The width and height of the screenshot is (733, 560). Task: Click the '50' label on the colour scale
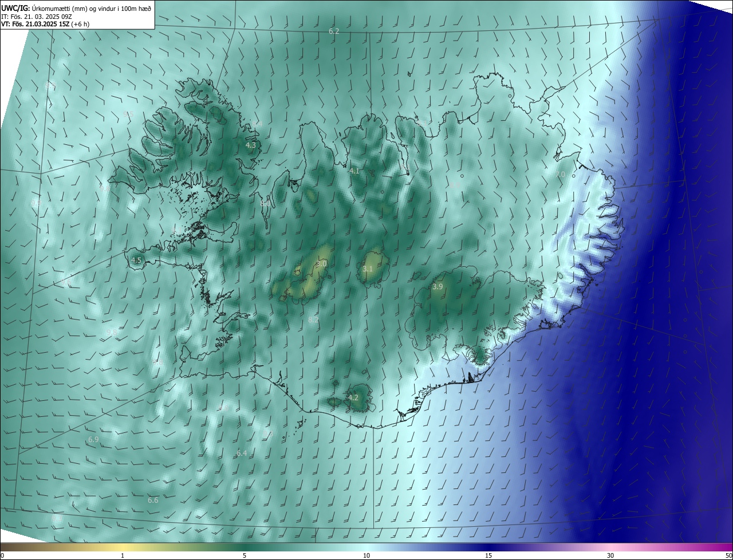point(728,555)
